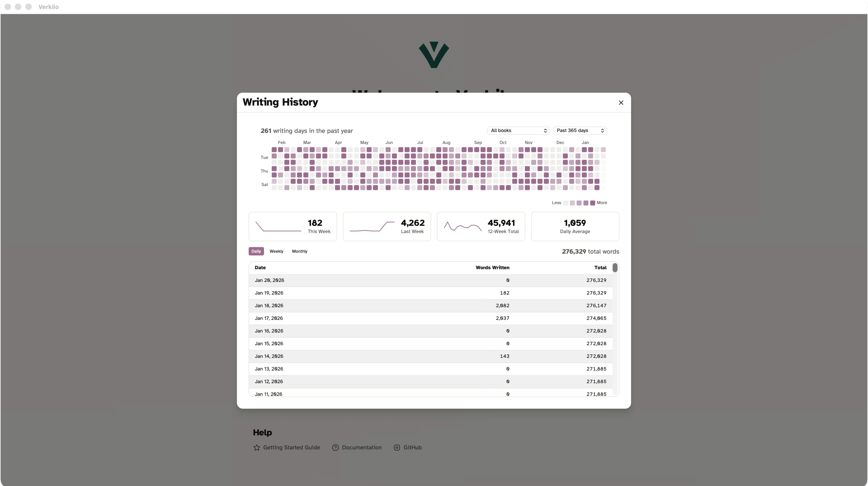Close the Writing History dialog
Screen dimensions: 868x486
coord(621,103)
